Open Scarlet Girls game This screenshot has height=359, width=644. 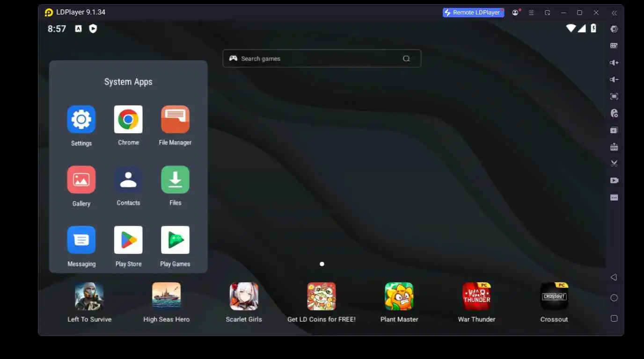[244, 296]
